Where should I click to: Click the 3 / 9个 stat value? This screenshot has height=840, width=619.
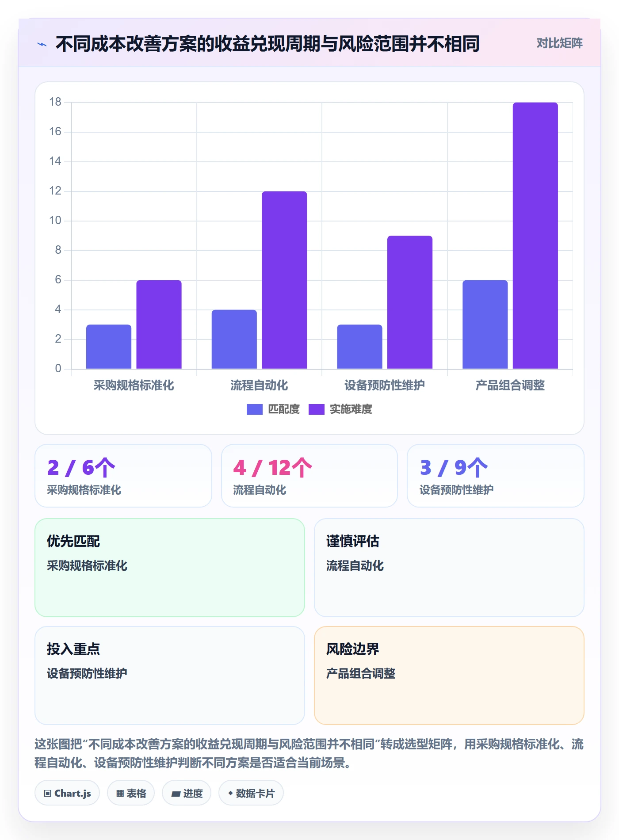tap(454, 468)
